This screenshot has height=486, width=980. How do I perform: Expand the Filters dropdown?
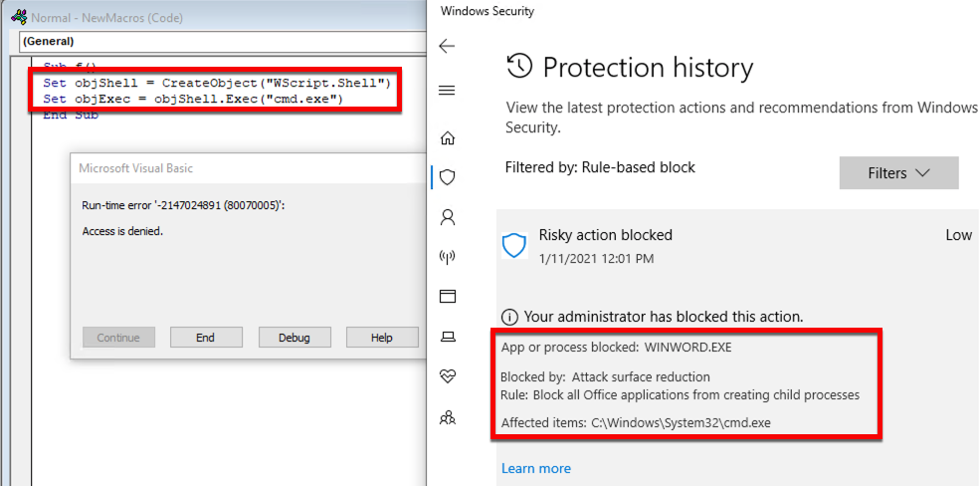click(898, 173)
